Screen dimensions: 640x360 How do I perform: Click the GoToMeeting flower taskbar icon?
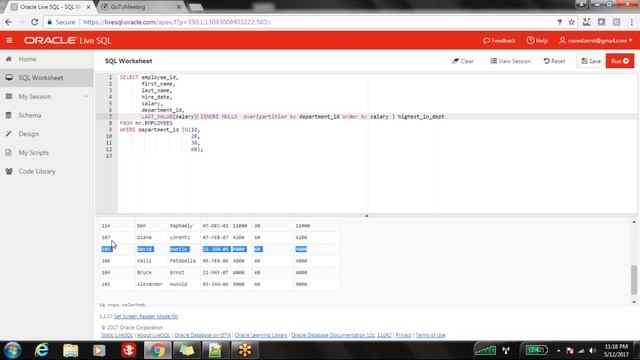pyautogui.click(x=245, y=350)
